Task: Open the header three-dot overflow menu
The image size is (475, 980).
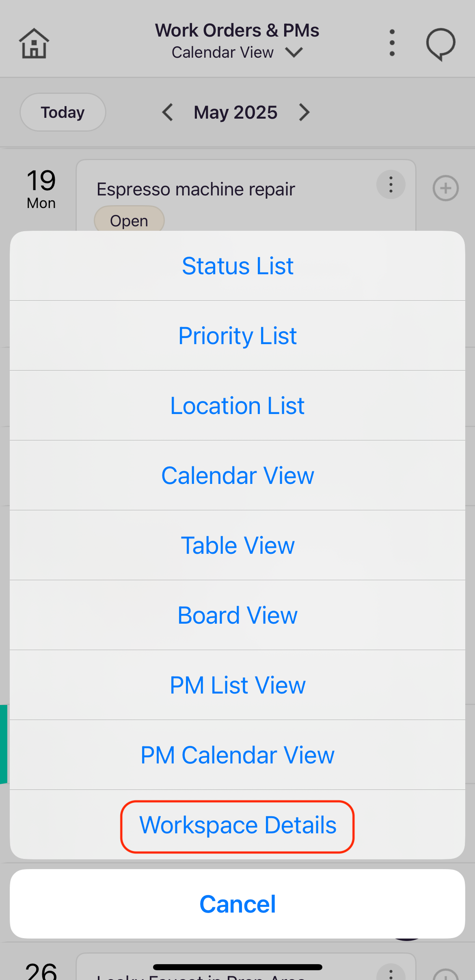Action: tap(392, 43)
